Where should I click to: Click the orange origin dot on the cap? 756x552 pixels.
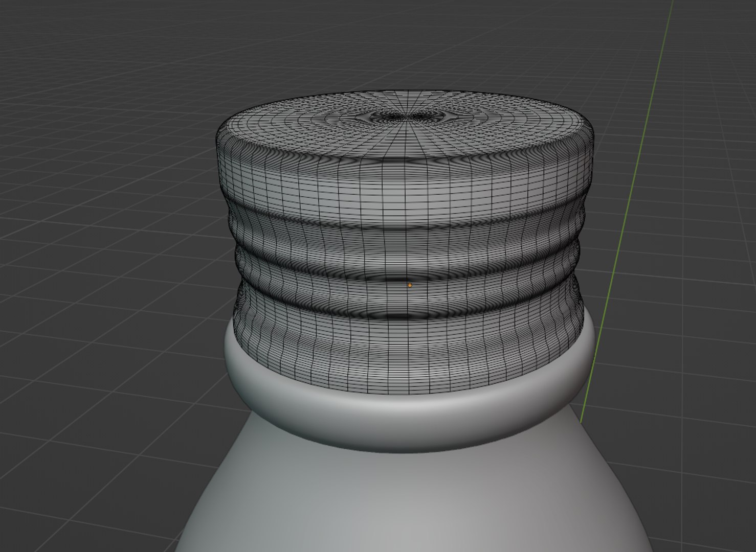pos(410,285)
